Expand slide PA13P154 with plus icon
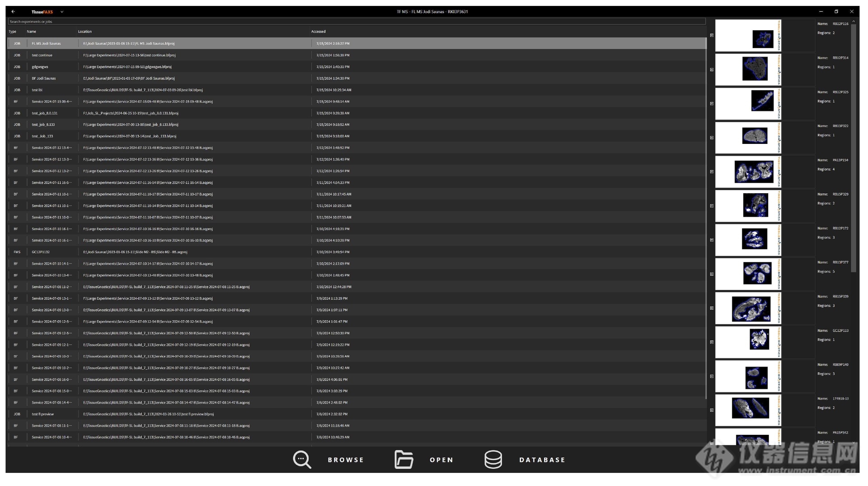This screenshot has width=868, height=486. (x=712, y=172)
